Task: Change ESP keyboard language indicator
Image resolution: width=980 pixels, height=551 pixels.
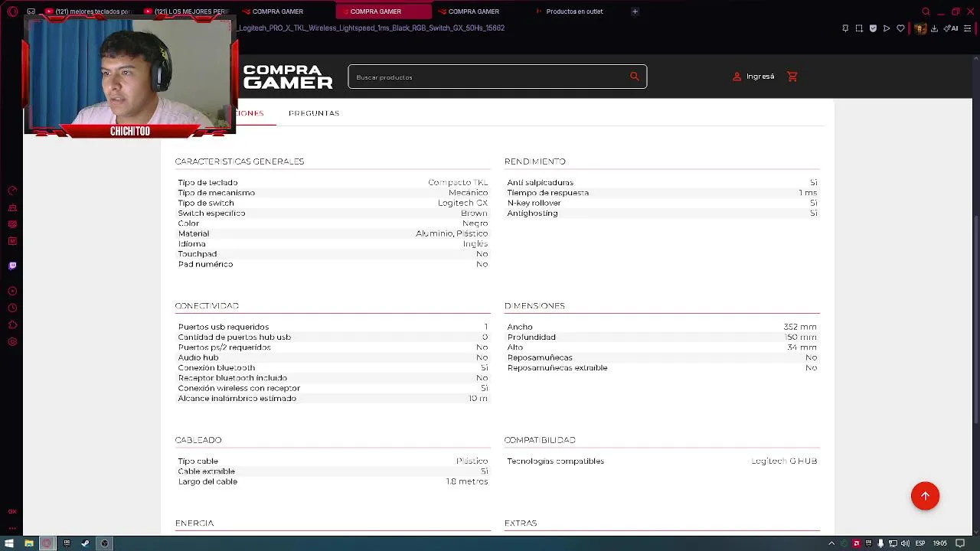Action: 920,543
